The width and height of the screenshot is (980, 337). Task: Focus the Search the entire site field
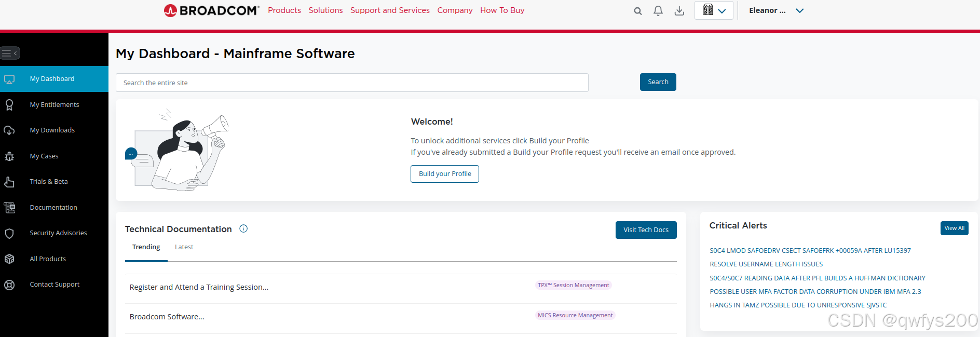point(352,83)
